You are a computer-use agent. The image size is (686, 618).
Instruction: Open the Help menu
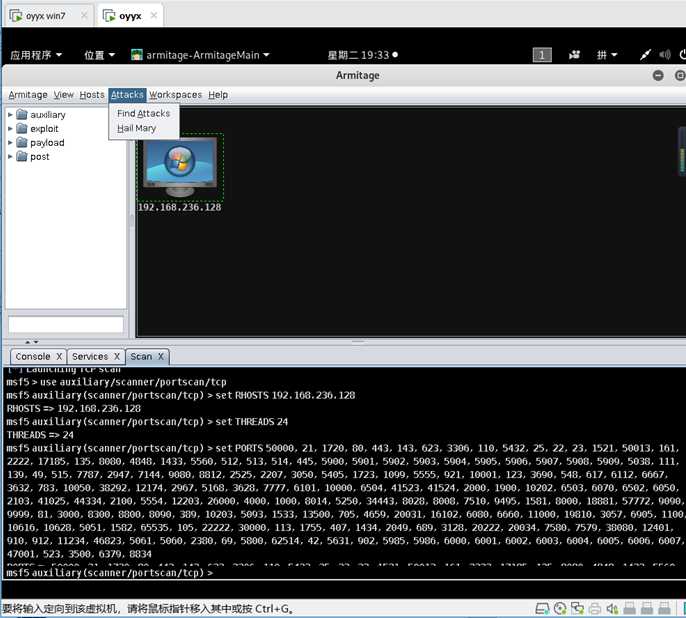click(x=218, y=95)
